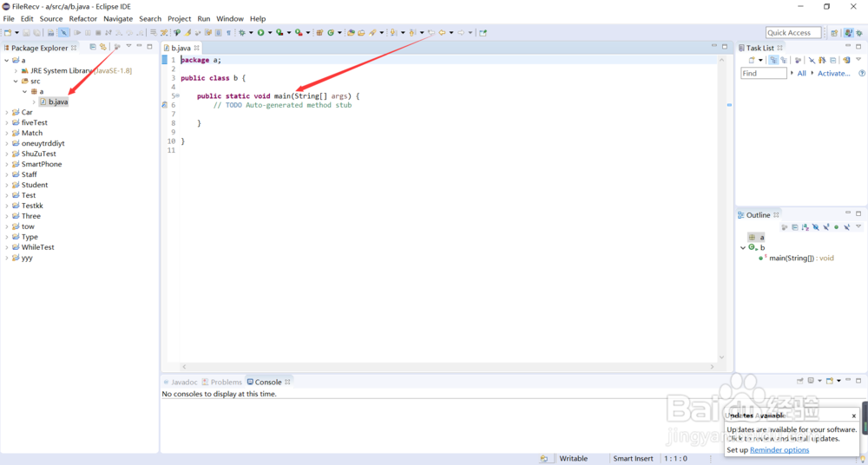Open the Refactor menu
This screenshot has height=465, width=868.
pyautogui.click(x=83, y=18)
